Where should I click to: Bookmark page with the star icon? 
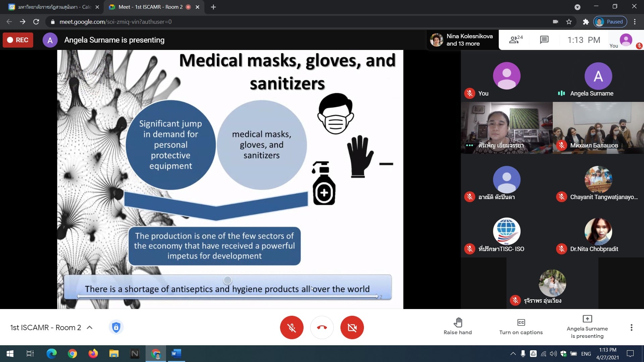(x=569, y=22)
